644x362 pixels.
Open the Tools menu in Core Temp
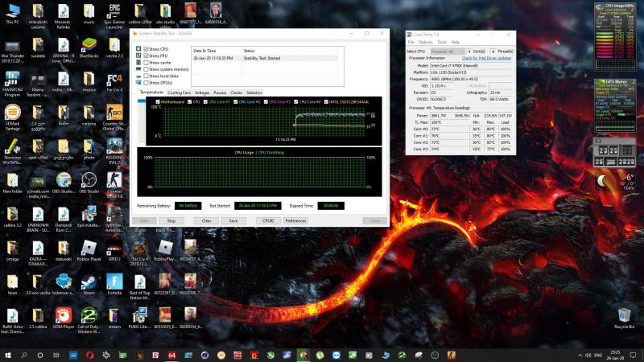(442, 42)
